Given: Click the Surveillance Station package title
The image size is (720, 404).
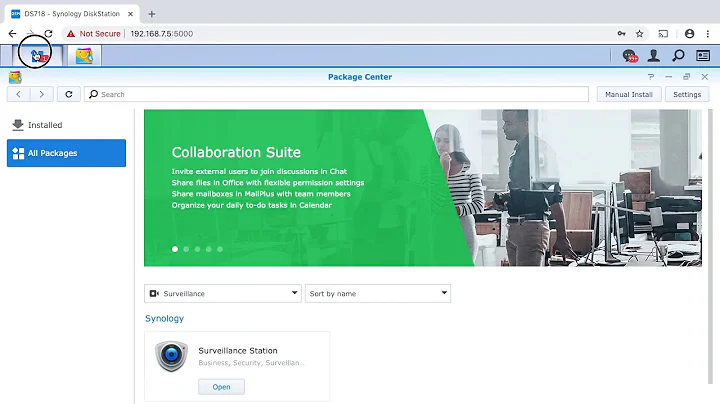Looking at the screenshot, I should tap(238, 350).
